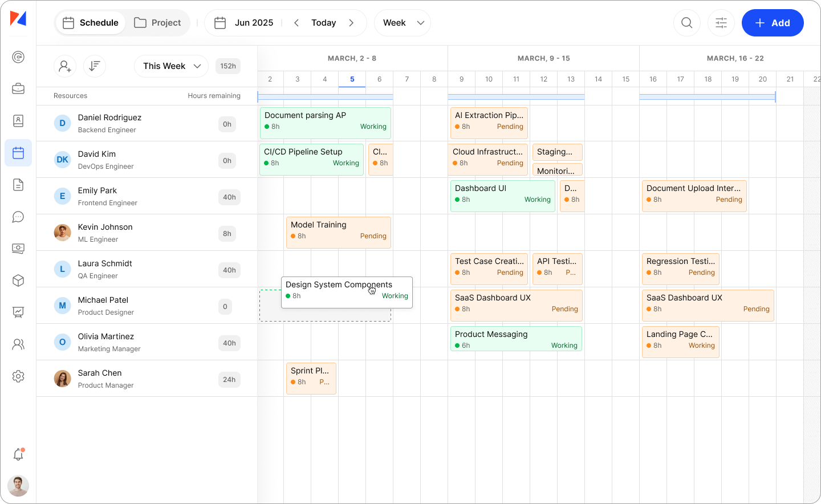Click the search magnifier icon in top bar
Image resolution: width=821 pixels, height=504 pixels.
(686, 23)
